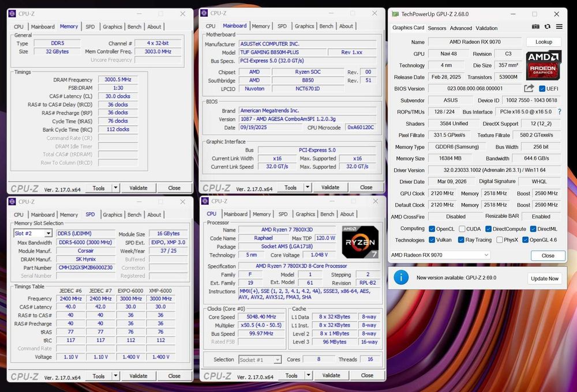The width and height of the screenshot is (577, 392).
Task: Click share BIOS export icon in GPU-Z
Action: (529, 88)
